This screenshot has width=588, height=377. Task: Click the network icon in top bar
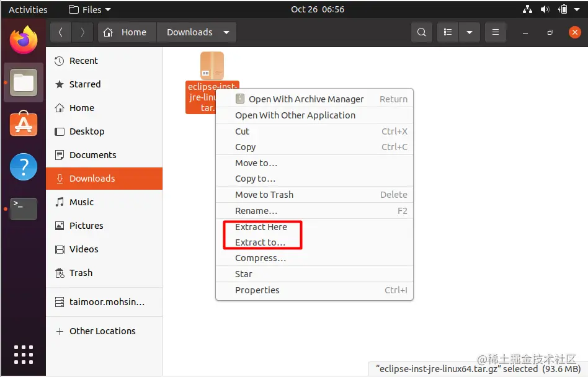(527, 9)
